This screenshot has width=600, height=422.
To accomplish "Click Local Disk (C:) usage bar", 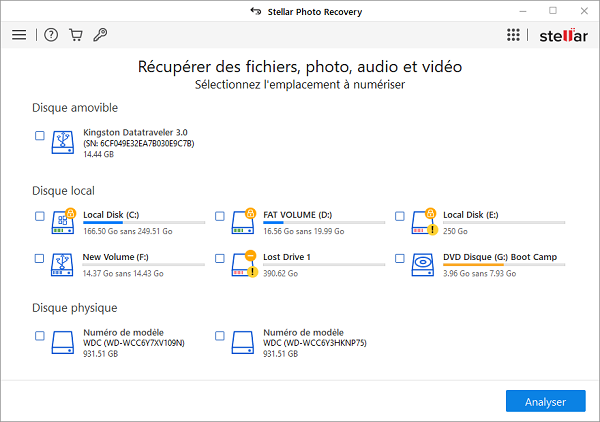I will [x=144, y=222].
